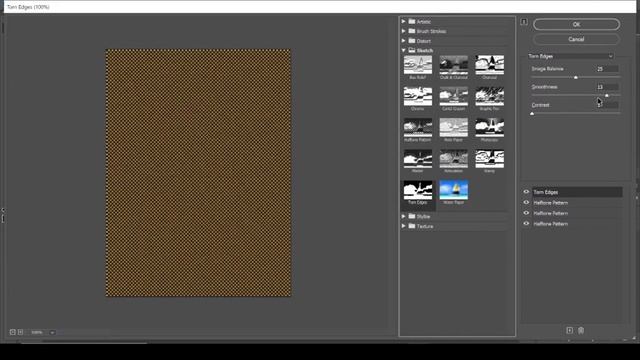Screen dimensions: 640x360
Task: Choose the Plaster filter thumbnail
Action: coord(418,159)
